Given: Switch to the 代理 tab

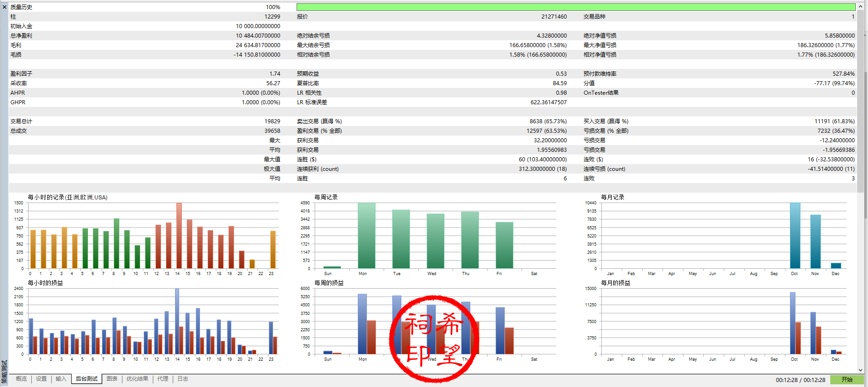Looking at the screenshot, I should click(163, 379).
